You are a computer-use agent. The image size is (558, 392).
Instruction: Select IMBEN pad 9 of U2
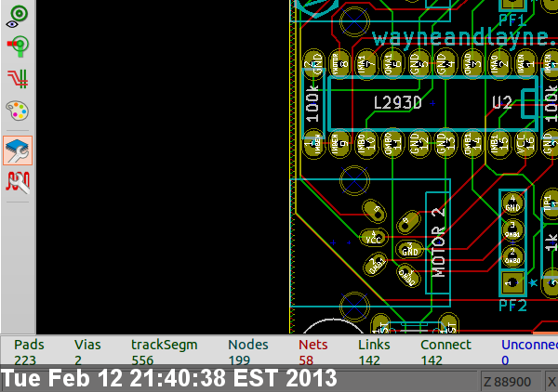tap(339, 143)
